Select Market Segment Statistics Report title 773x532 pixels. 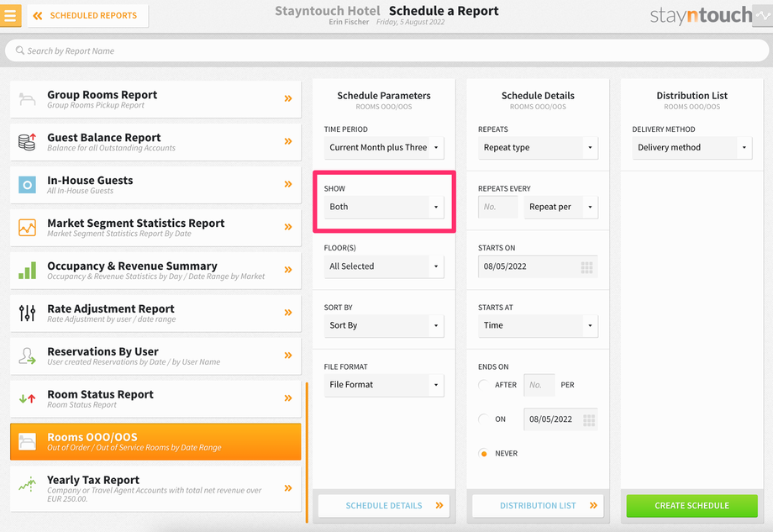(136, 224)
